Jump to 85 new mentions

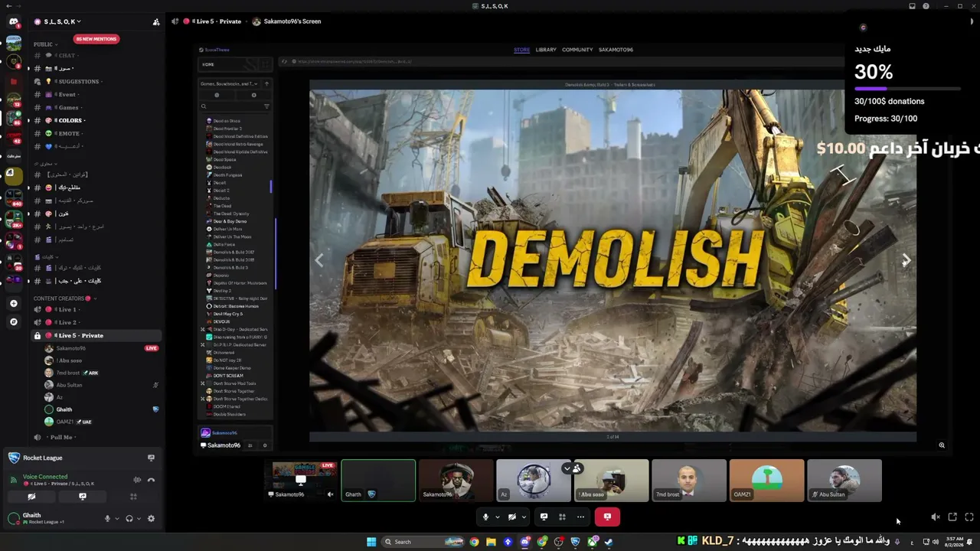pos(96,39)
